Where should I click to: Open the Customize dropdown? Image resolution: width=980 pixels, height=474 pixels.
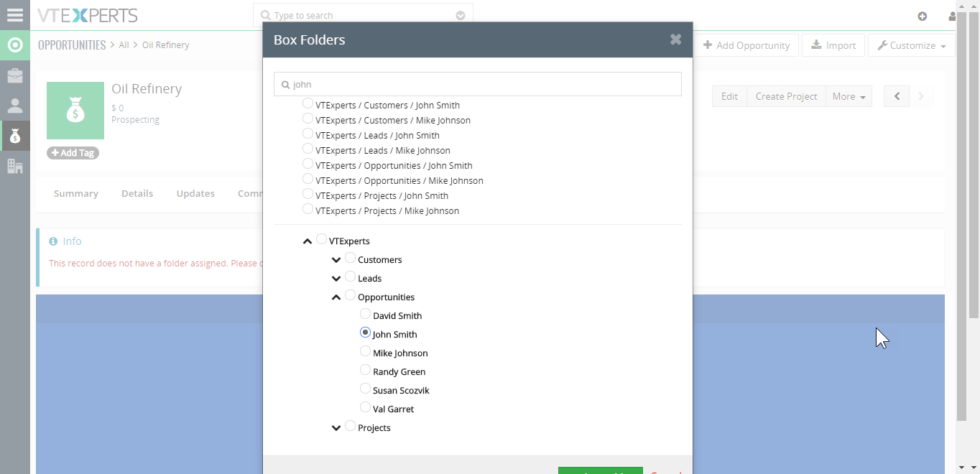click(x=912, y=45)
